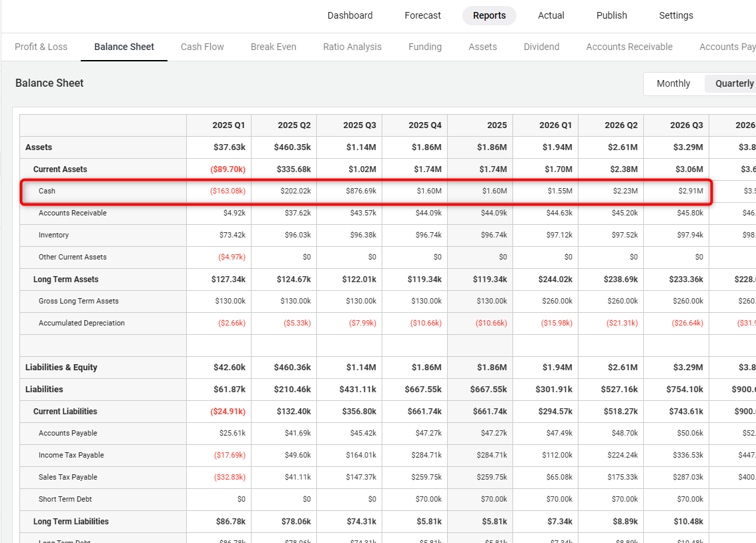Switch to the Break Even tab
The width and height of the screenshot is (756, 543).
273,47
